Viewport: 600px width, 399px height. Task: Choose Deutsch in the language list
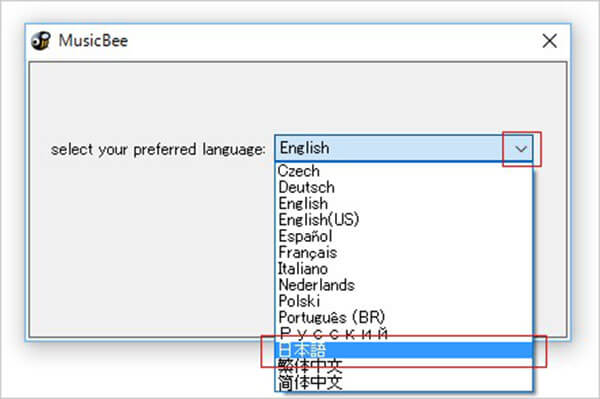pos(404,187)
